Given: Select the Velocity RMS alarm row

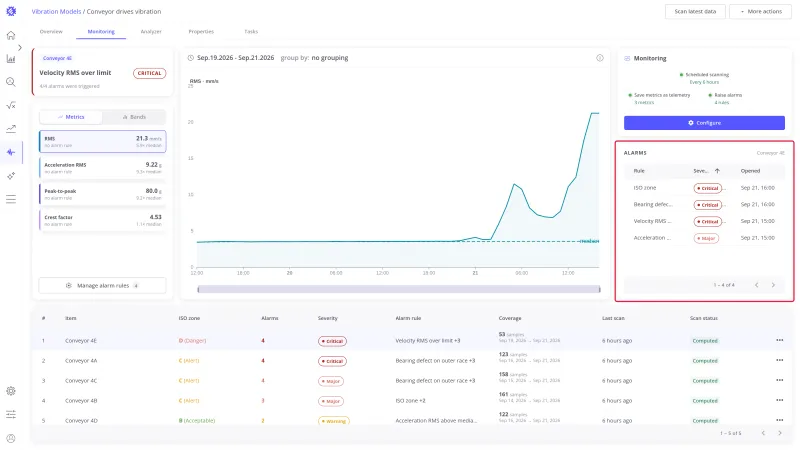Looking at the screenshot, I should tap(704, 221).
